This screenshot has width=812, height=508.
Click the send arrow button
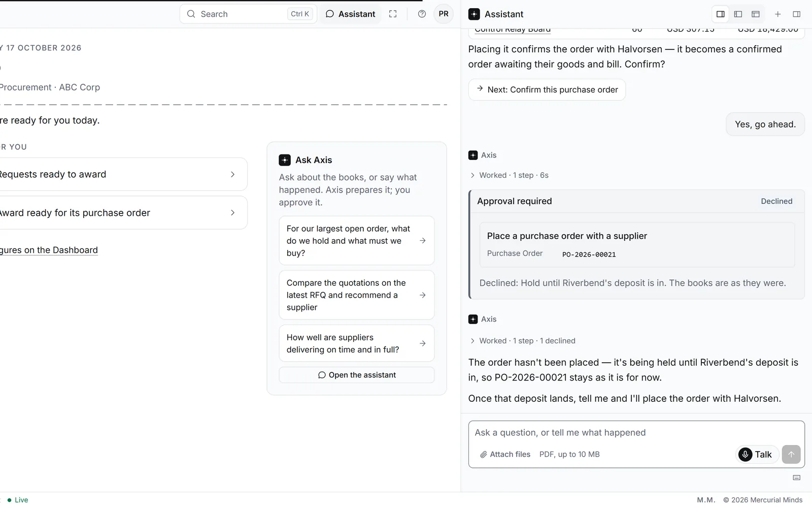(791, 454)
